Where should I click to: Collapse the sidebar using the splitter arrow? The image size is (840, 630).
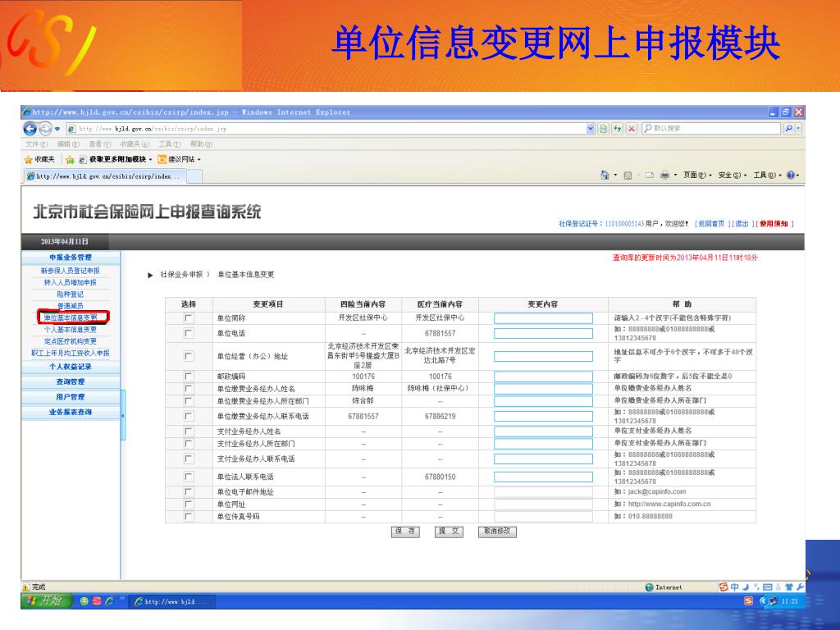tap(123, 415)
